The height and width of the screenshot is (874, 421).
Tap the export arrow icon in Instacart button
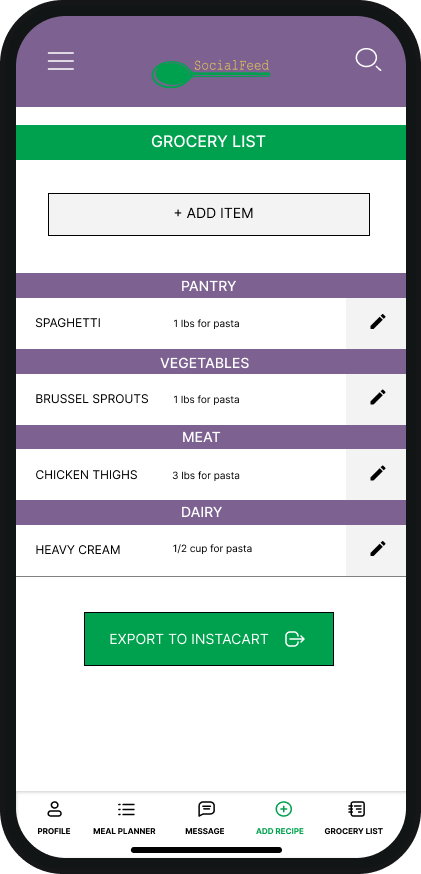point(294,639)
